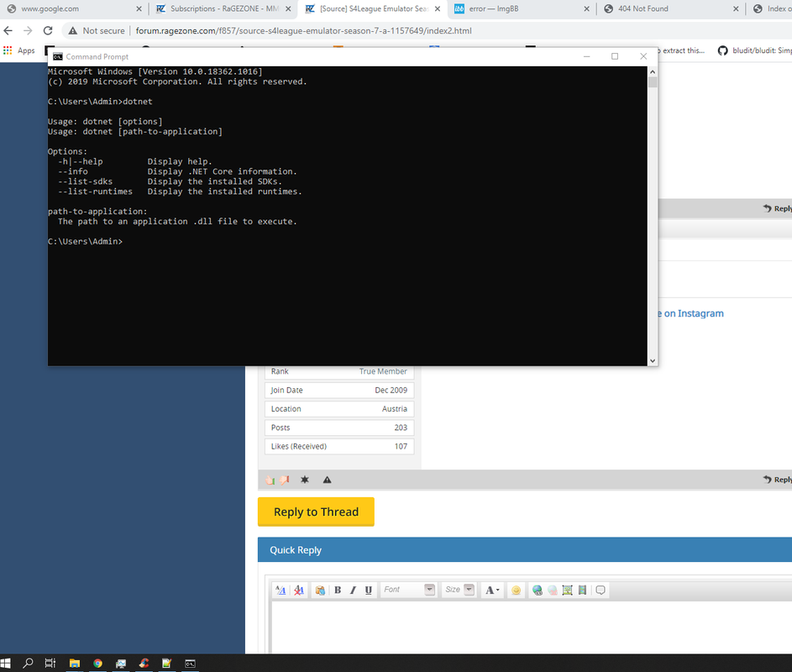Open bludit/bludit GitHub bookmark
The width and height of the screenshot is (792, 672).
754,50
